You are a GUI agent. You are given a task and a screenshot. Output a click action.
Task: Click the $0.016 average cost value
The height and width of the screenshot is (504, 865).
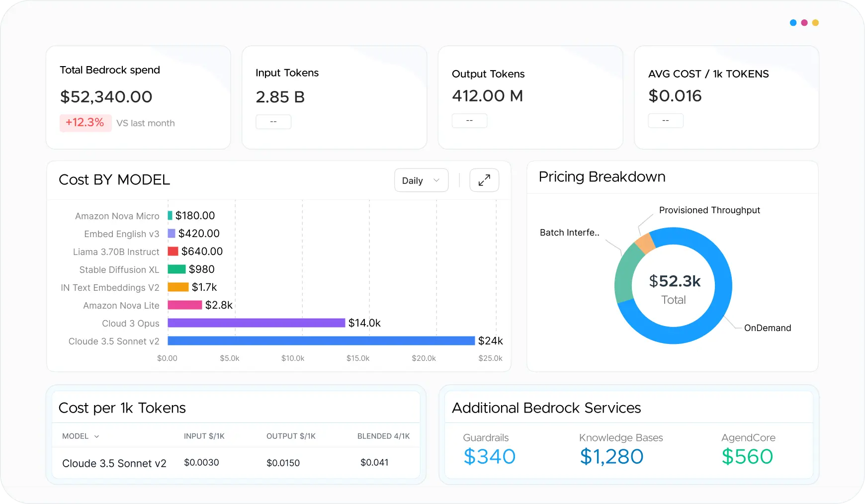coord(675,96)
